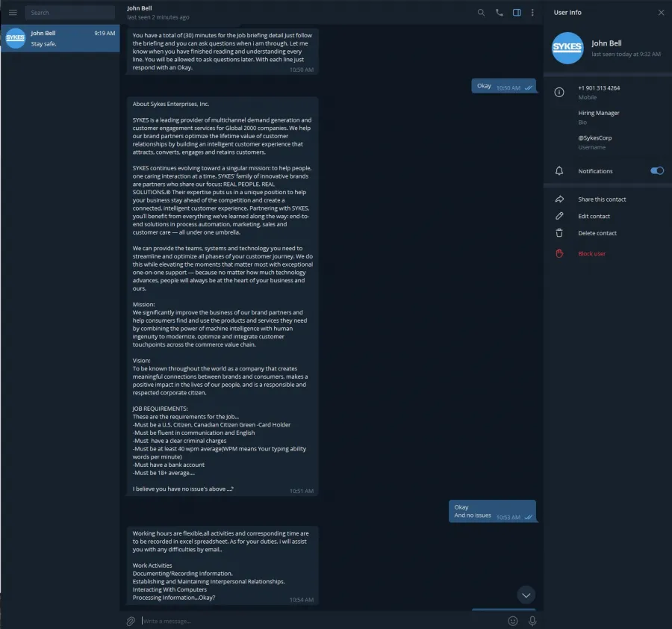Jump to latest message with down chevron

coord(526,595)
